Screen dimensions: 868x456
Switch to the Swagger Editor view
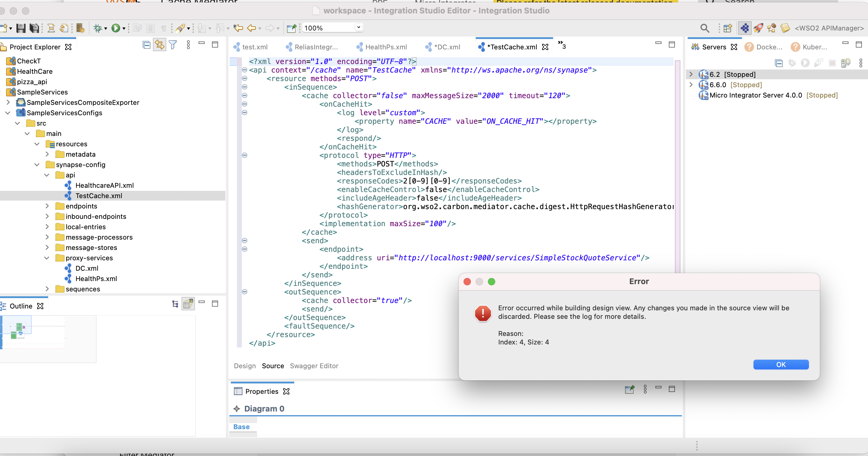coord(314,366)
